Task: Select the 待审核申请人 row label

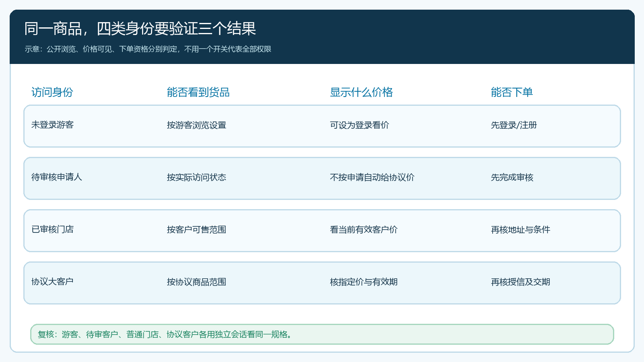Action: 57,177
